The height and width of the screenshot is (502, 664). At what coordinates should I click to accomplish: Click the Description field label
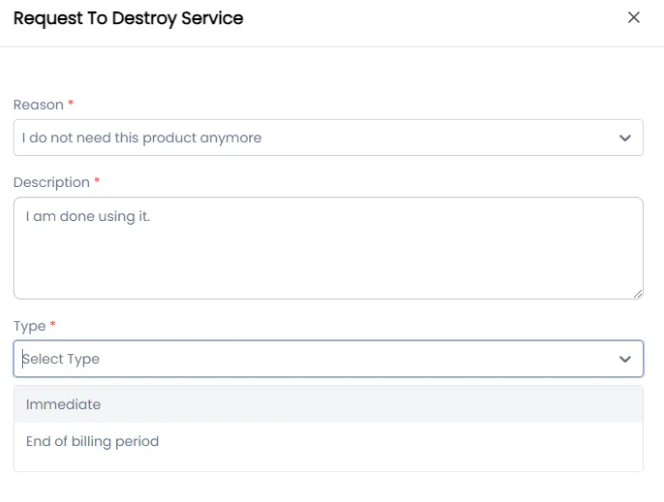pos(51,182)
